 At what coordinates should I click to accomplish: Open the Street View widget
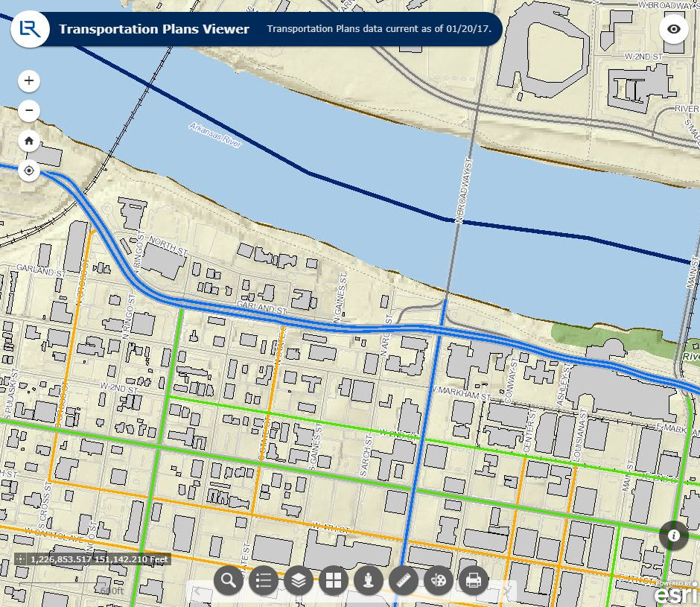368,580
